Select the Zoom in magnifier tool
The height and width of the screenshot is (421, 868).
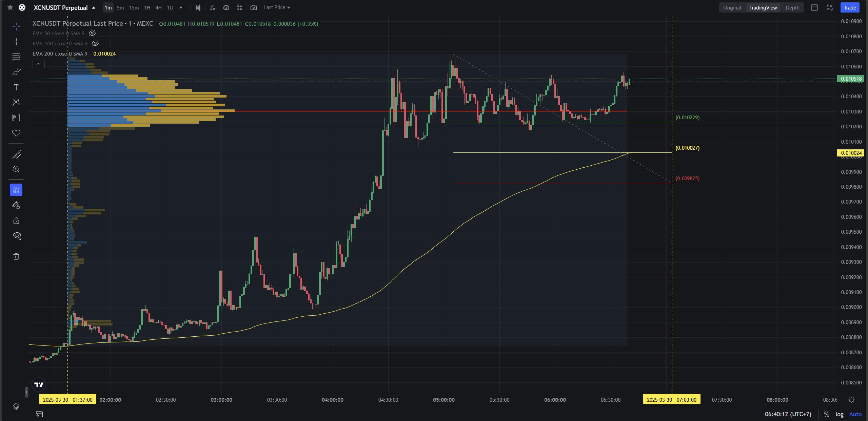pos(16,169)
